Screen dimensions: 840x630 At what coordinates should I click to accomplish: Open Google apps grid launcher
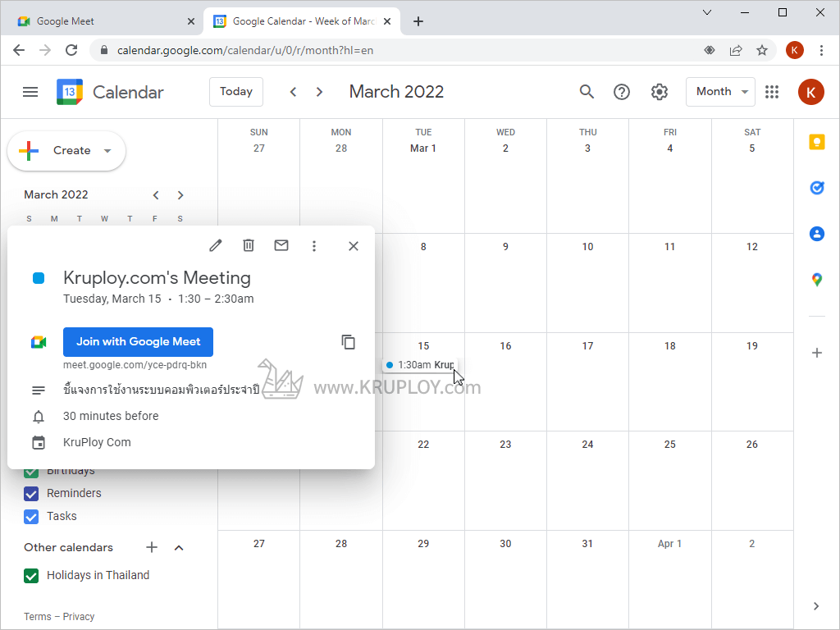772,92
